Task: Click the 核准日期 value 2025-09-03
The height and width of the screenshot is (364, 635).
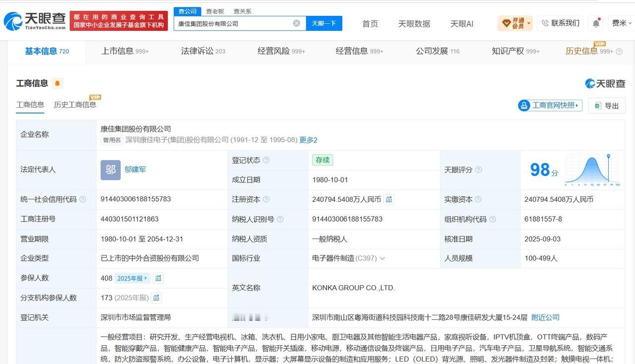Action: click(x=542, y=239)
